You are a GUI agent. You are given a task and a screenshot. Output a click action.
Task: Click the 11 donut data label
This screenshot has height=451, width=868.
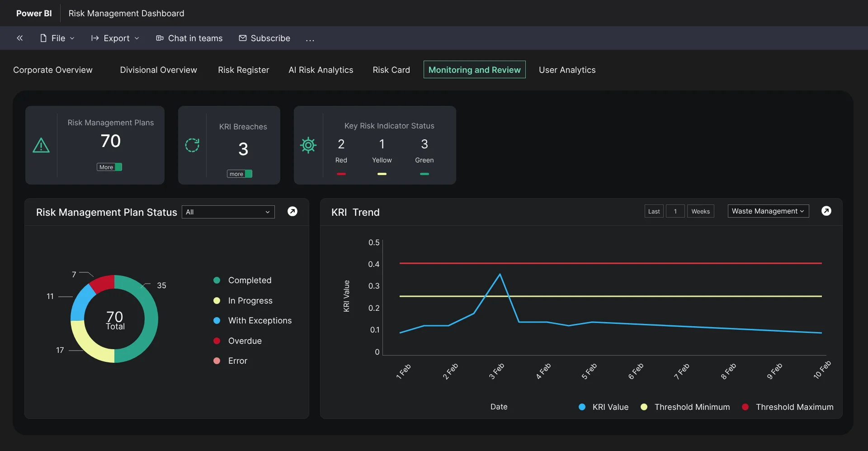pos(50,296)
